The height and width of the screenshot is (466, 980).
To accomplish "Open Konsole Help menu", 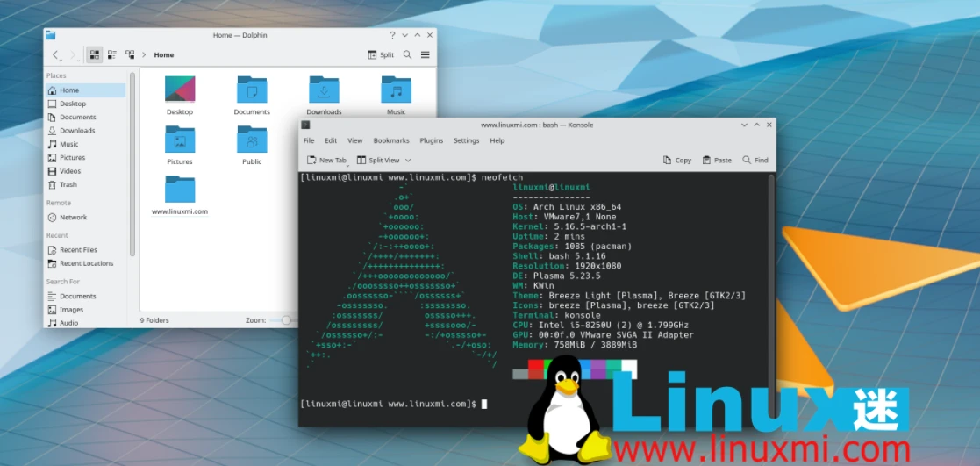I will (497, 140).
